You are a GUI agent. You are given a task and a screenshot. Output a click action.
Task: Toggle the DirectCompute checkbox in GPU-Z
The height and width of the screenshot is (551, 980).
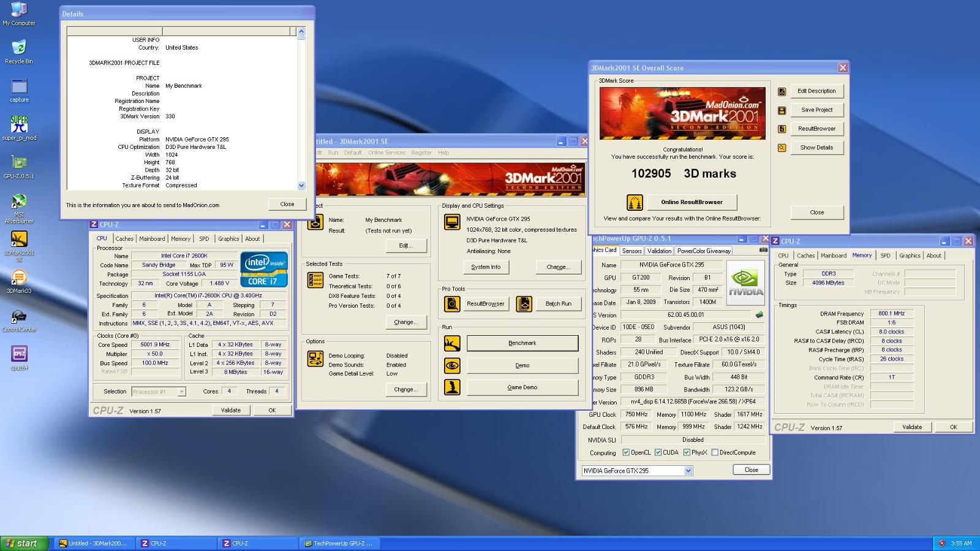click(715, 452)
